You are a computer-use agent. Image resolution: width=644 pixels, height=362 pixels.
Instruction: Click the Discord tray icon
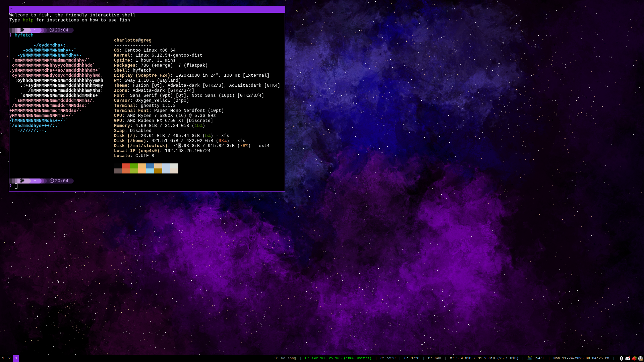(628, 358)
